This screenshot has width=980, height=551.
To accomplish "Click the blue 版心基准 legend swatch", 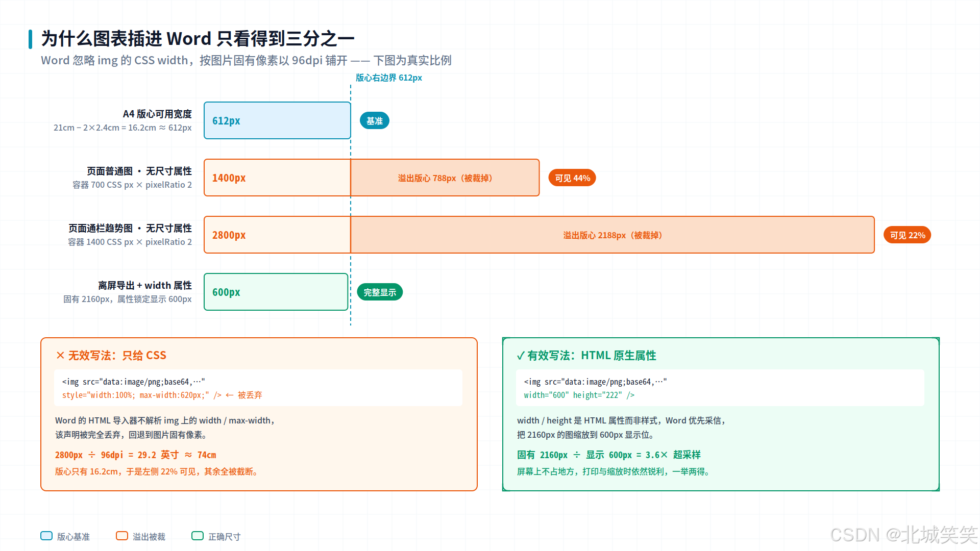I will 46,536.
